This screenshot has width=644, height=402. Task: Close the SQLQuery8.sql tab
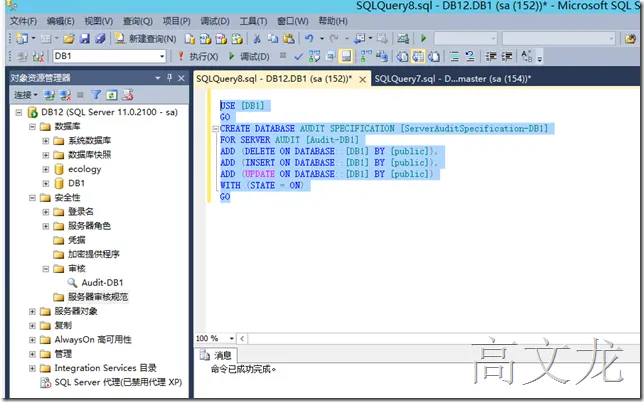coord(363,80)
